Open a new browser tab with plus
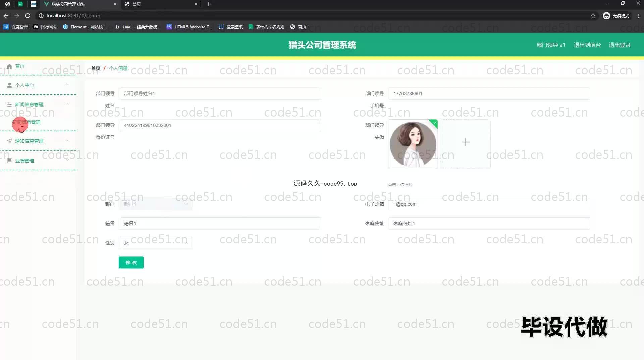The image size is (644, 360). coord(209,4)
